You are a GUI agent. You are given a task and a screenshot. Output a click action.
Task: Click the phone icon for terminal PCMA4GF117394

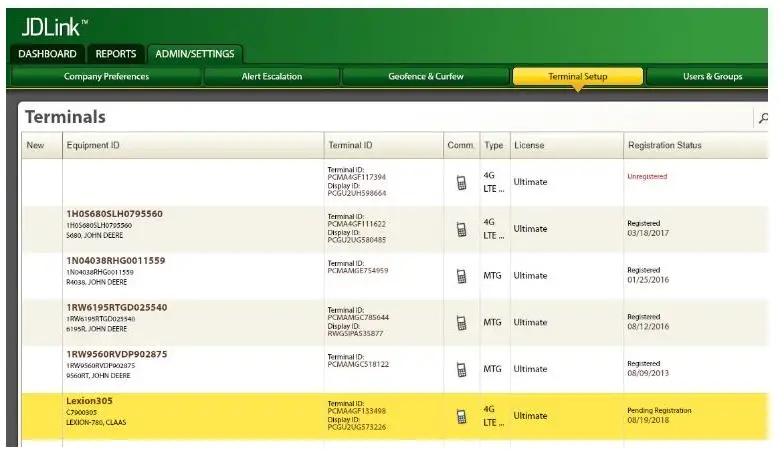click(462, 183)
